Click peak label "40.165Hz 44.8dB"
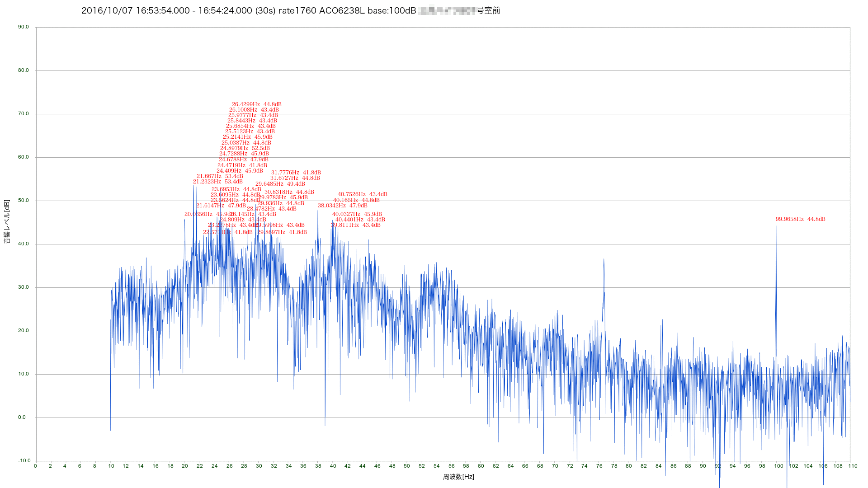The width and height of the screenshot is (868, 488). pos(357,200)
